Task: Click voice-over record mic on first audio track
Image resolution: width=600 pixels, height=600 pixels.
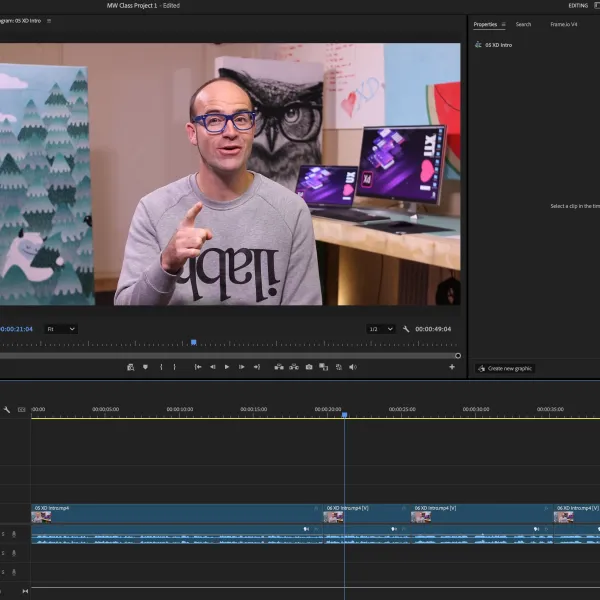Action: pos(14,534)
